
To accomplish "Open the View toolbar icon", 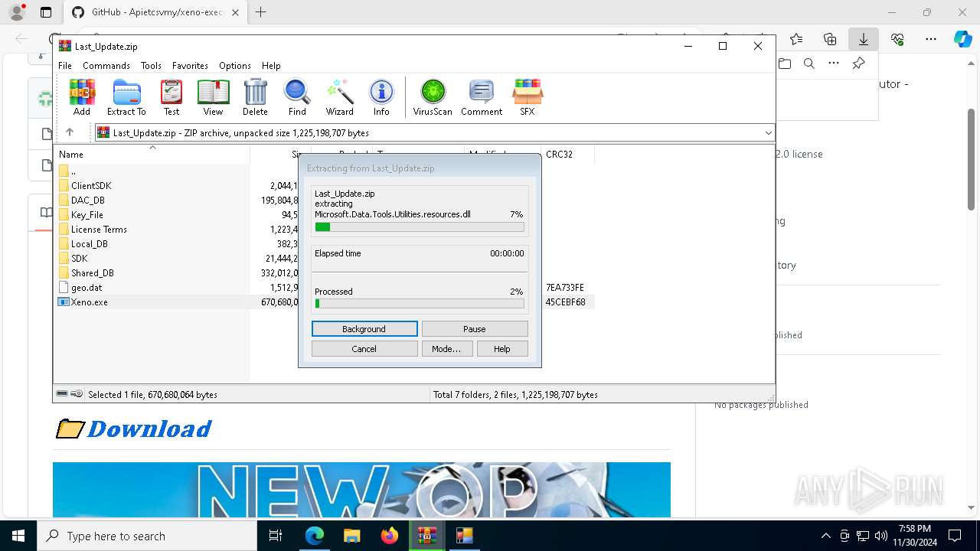I will (x=213, y=97).
